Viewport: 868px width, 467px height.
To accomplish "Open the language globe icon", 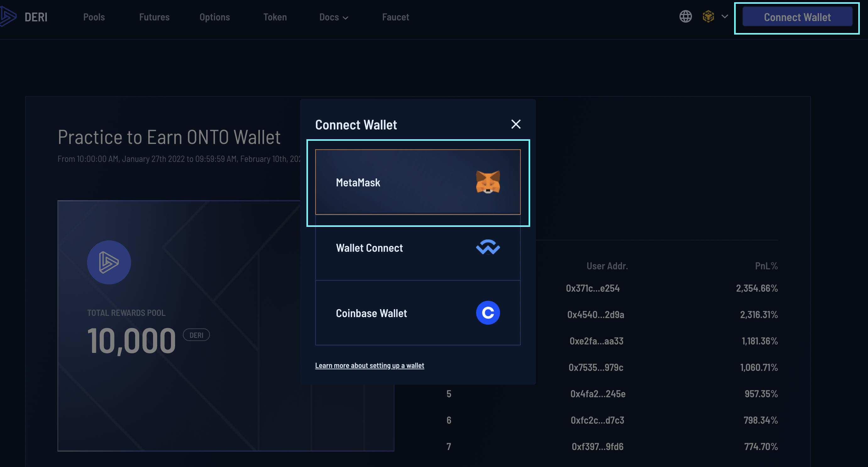I will click(685, 17).
